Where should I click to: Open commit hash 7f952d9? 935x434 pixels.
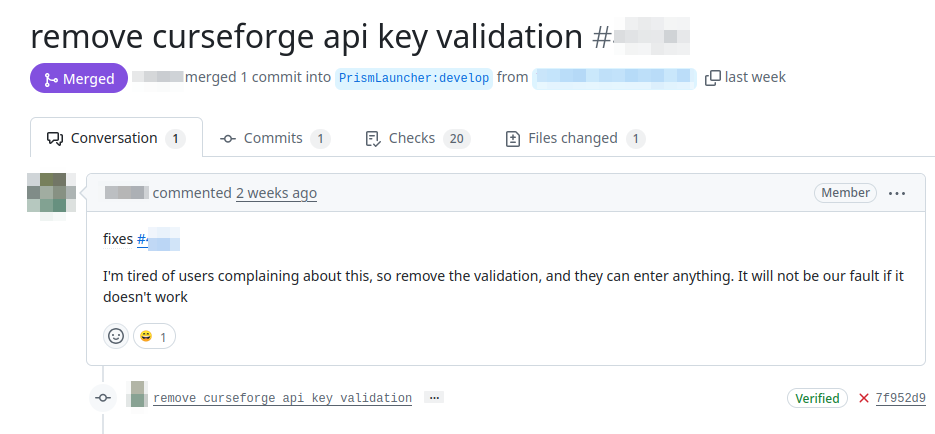[x=900, y=398]
